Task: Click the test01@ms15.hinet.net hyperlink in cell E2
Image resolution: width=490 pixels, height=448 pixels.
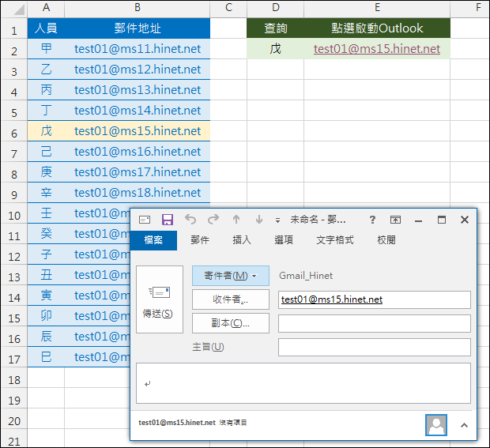Action: [377, 49]
